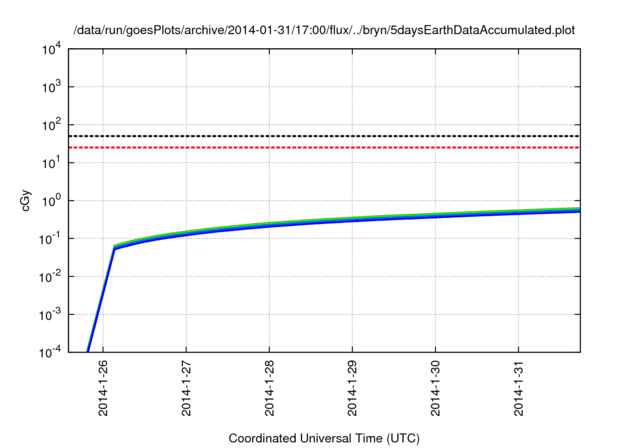Click the black dashed threshold line

pos(324,136)
